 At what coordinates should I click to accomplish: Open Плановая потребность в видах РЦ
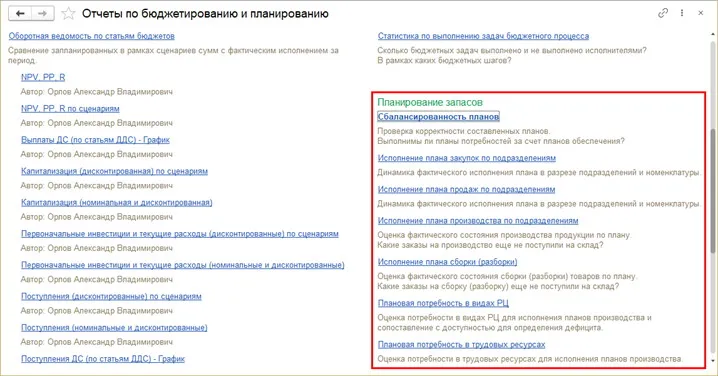(x=443, y=303)
